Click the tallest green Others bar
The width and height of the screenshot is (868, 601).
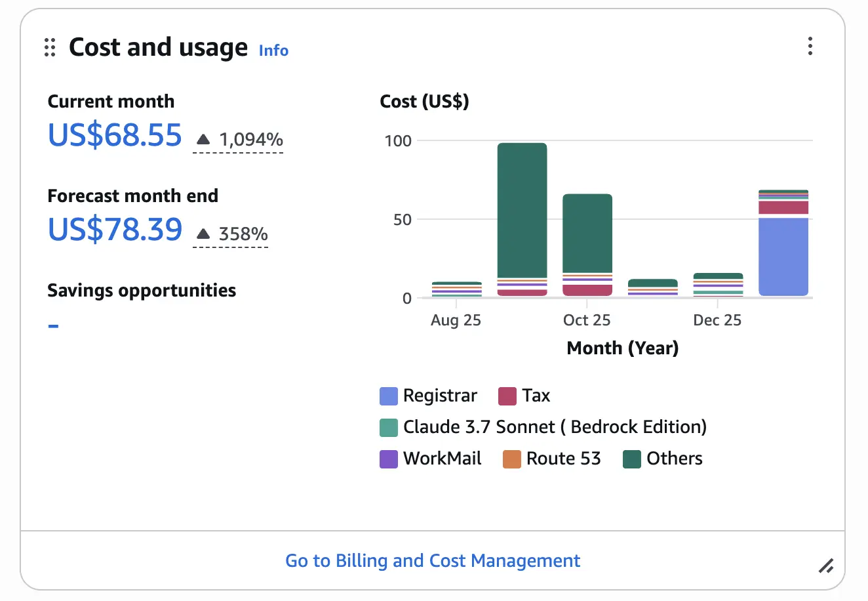pos(522,210)
